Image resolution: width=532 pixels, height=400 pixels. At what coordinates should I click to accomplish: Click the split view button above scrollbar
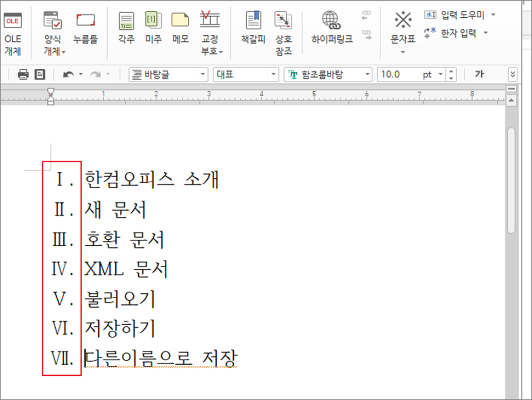click(x=511, y=89)
